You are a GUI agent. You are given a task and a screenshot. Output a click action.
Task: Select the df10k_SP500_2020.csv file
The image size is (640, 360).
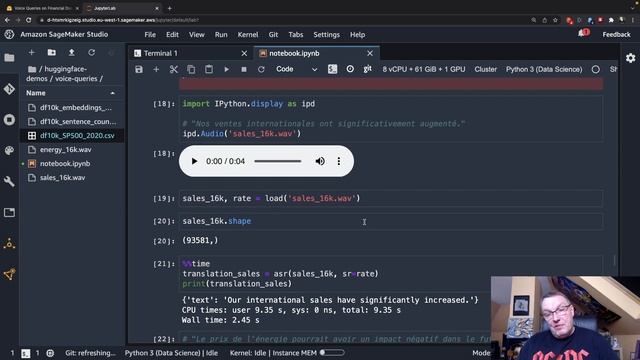point(72,136)
